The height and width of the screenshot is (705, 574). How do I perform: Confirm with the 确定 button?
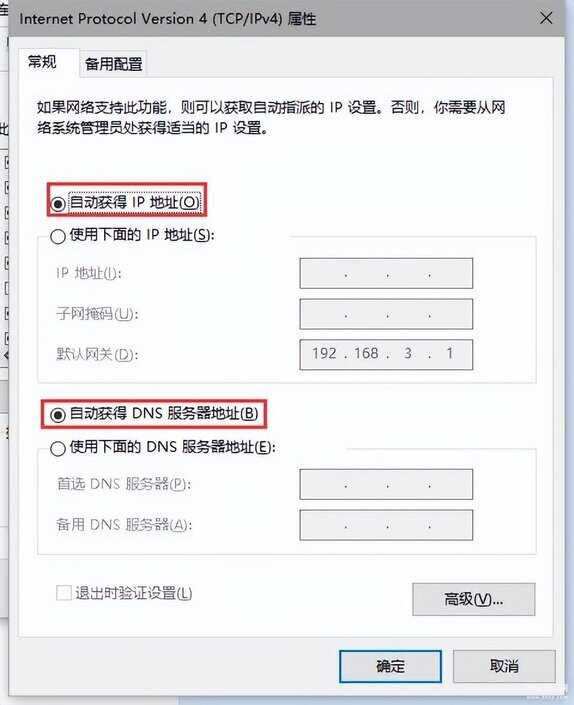[x=390, y=666]
